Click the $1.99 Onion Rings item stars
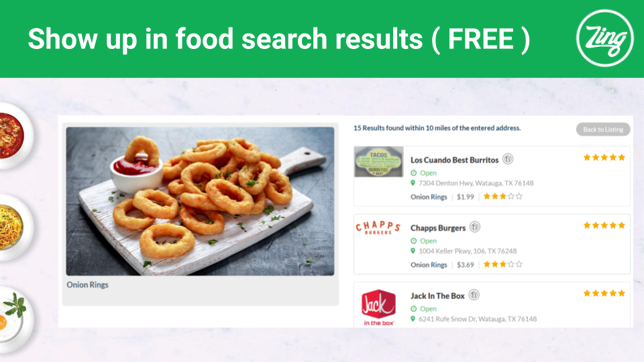This screenshot has height=362, width=644. point(502,196)
